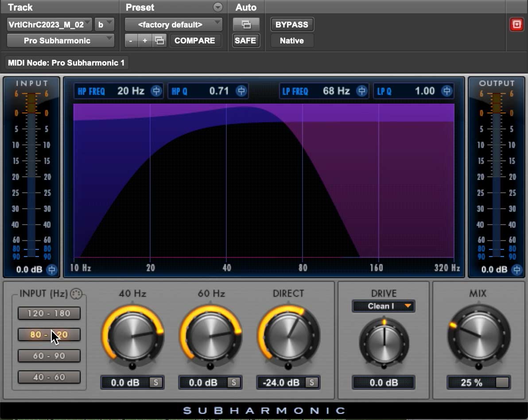Screen dimensions: 528x420
Task: Click the LP FREQ automation enable icon
Action: (361, 91)
